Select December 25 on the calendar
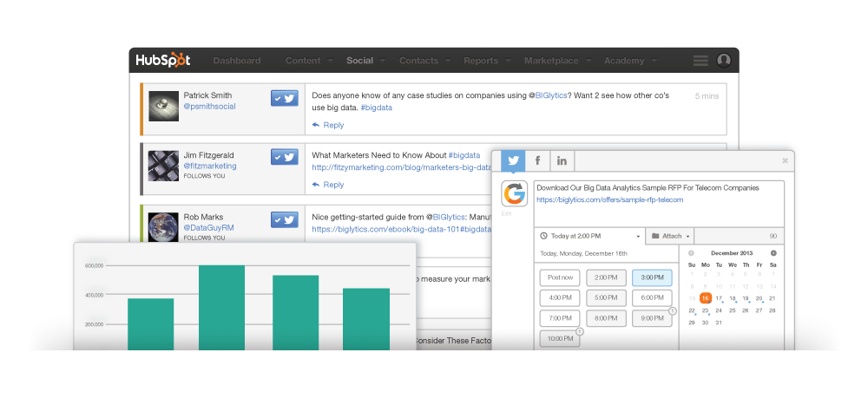The width and height of the screenshot is (868, 398). (733, 310)
